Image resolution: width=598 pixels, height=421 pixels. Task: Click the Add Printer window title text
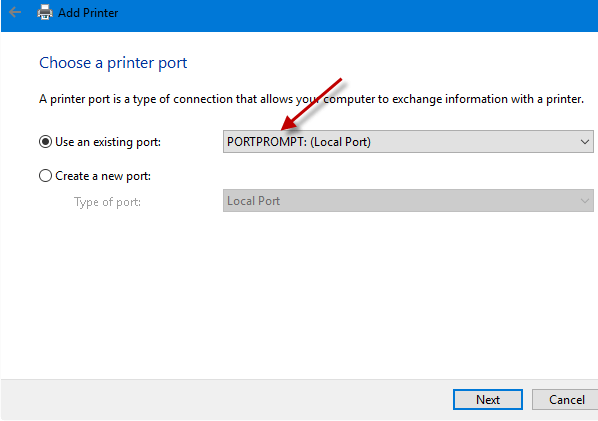tap(88, 13)
